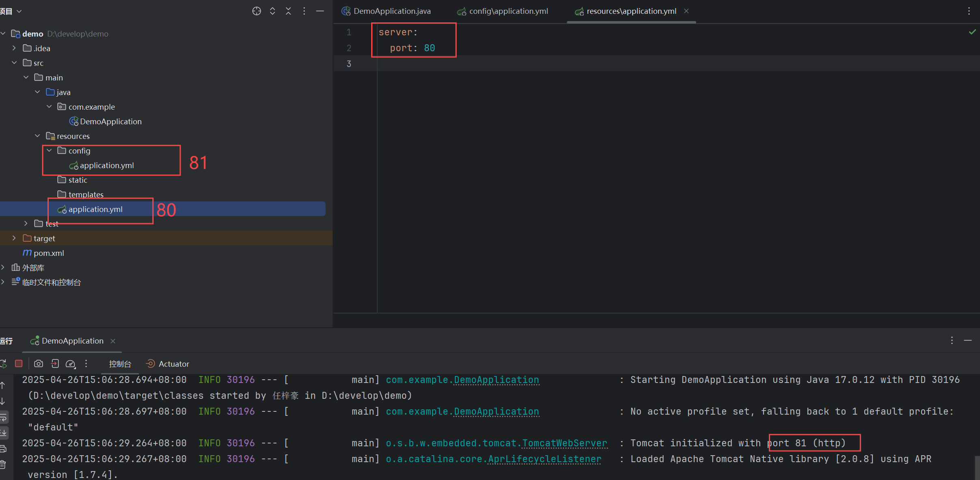Expand the target folder
The width and height of the screenshot is (980, 480).
click(x=14, y=238)
